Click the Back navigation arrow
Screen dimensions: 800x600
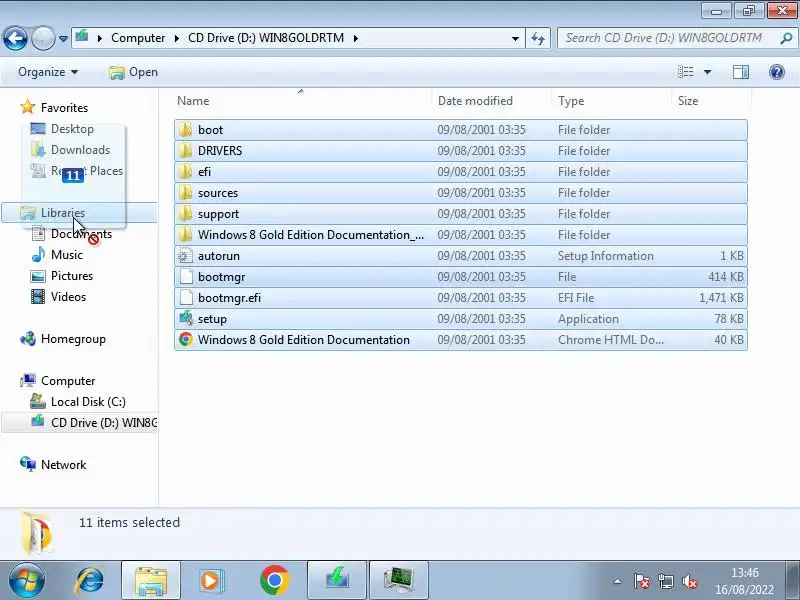click(15, 38)
